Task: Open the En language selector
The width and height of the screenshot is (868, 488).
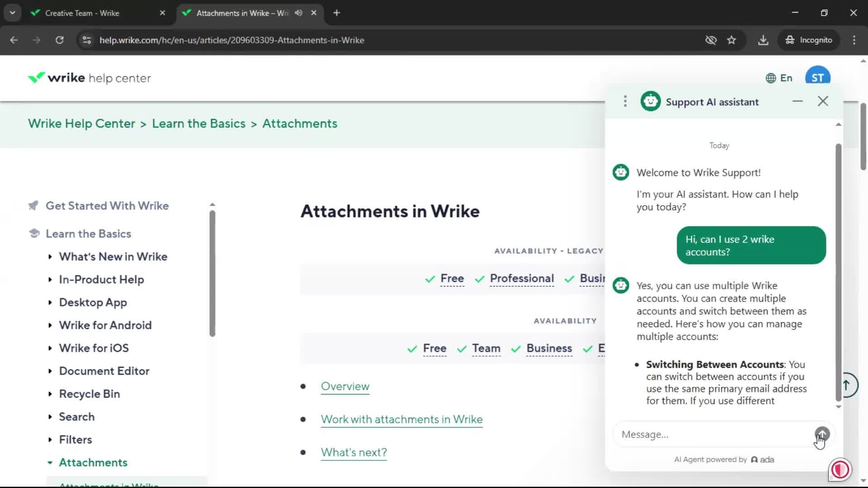Action: (779, 78)
